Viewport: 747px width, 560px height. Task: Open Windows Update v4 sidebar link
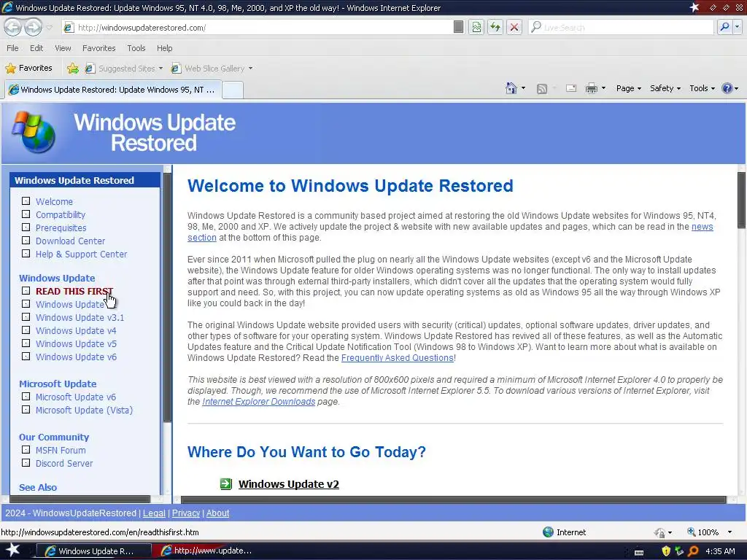pyautogui.click(x=76, y=330)
